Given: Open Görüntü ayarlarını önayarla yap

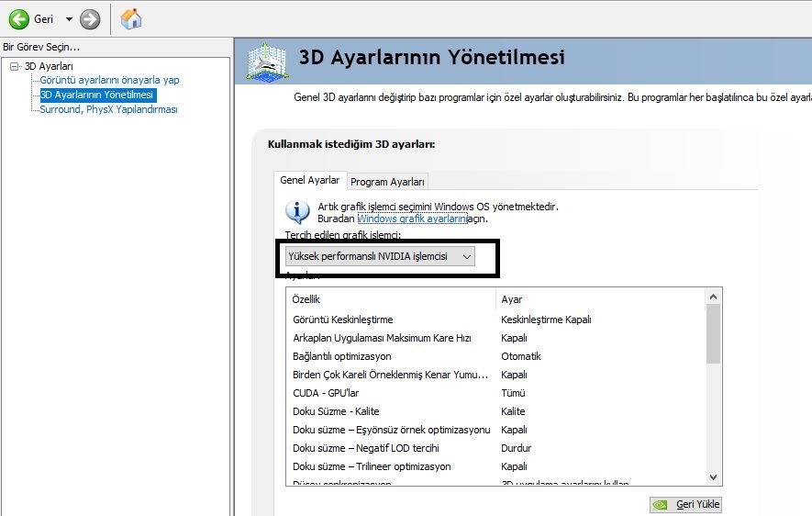Looking at the screenshot, I should (109, 80).
